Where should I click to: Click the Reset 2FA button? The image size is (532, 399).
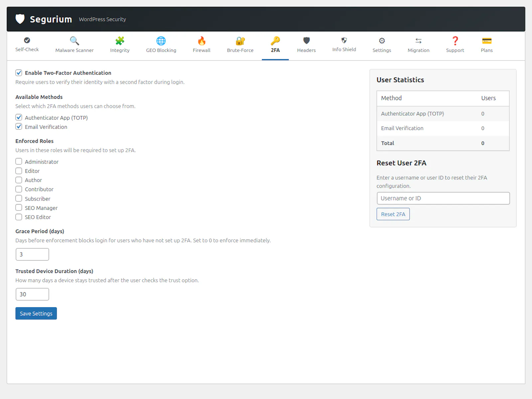(x=393, y=214)
